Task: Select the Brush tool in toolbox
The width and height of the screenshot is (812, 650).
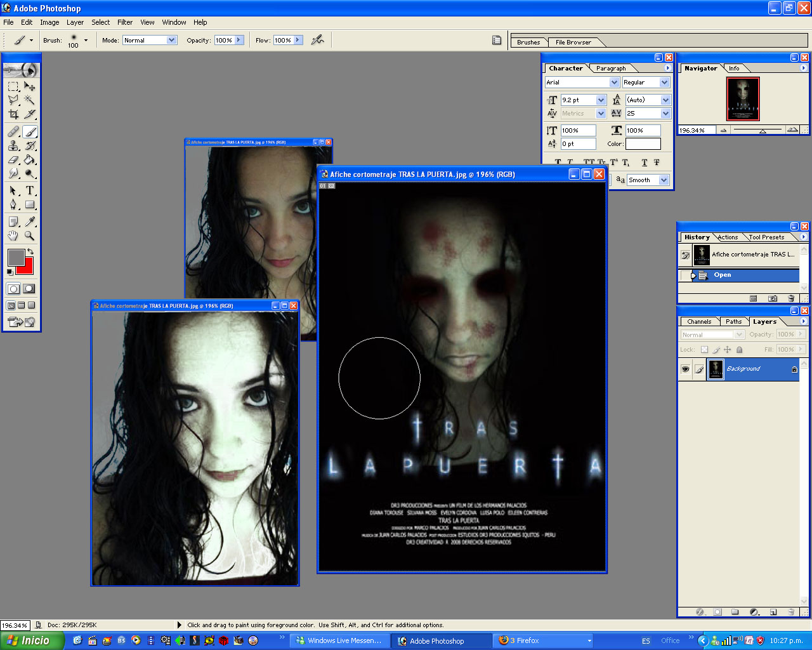Action: click(30, 132)
